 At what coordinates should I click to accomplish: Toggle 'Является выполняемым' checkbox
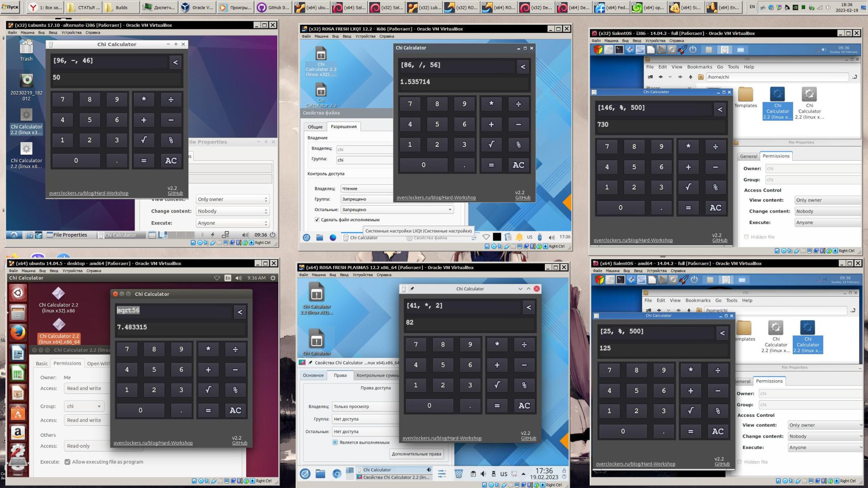[335, 442]
